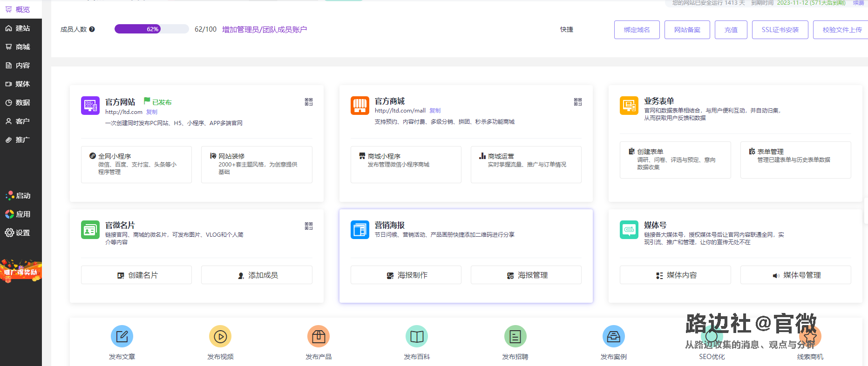Show QR code for 官方网站 card
This screenshot has height=366, width=868.
tap(309, 102)
